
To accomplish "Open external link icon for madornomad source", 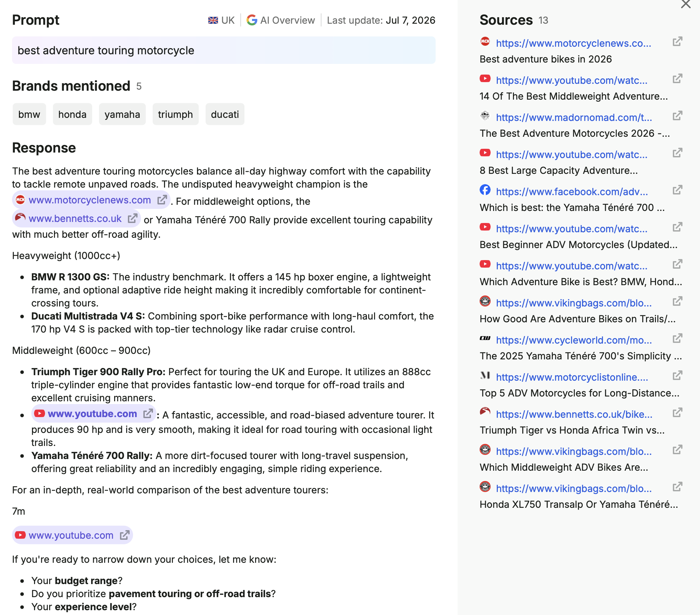I will tap(677, 116).
